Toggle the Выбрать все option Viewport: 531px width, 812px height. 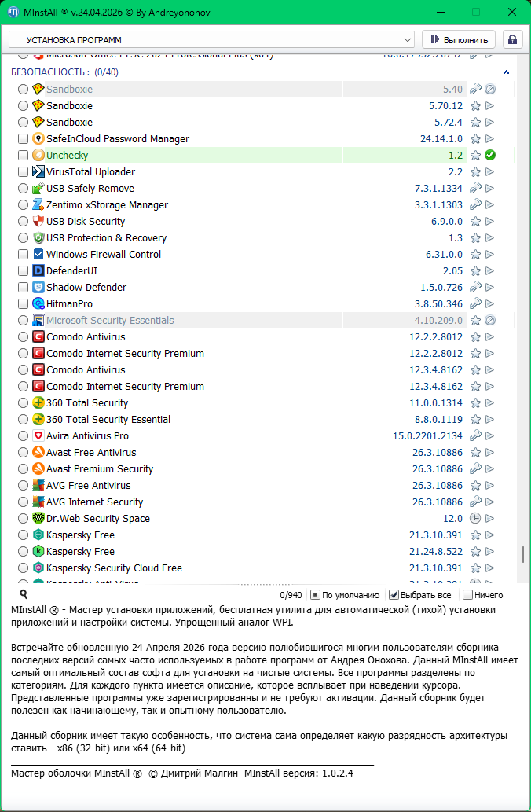pos(395,595)
